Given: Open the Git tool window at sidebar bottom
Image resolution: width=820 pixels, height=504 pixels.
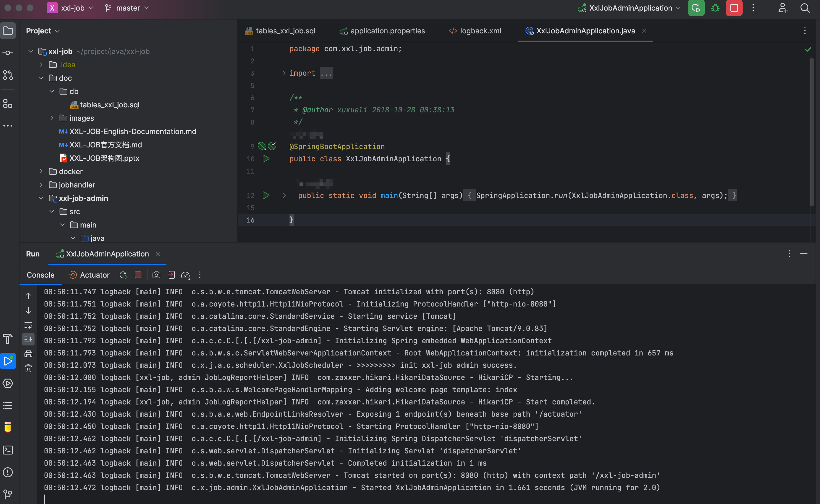Looking at the screenshot, I should (8, 494).
